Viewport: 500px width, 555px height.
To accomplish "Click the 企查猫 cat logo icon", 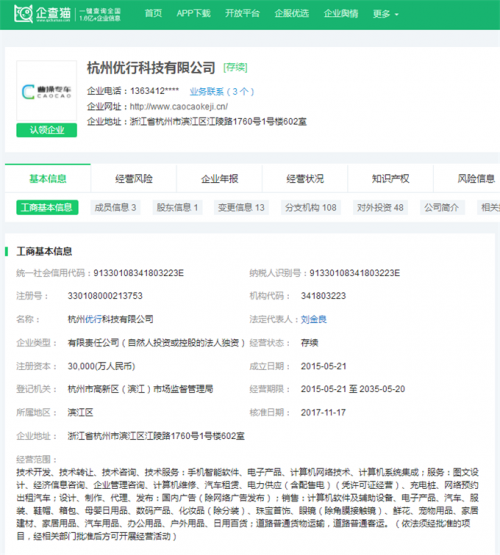I will 23,13.
